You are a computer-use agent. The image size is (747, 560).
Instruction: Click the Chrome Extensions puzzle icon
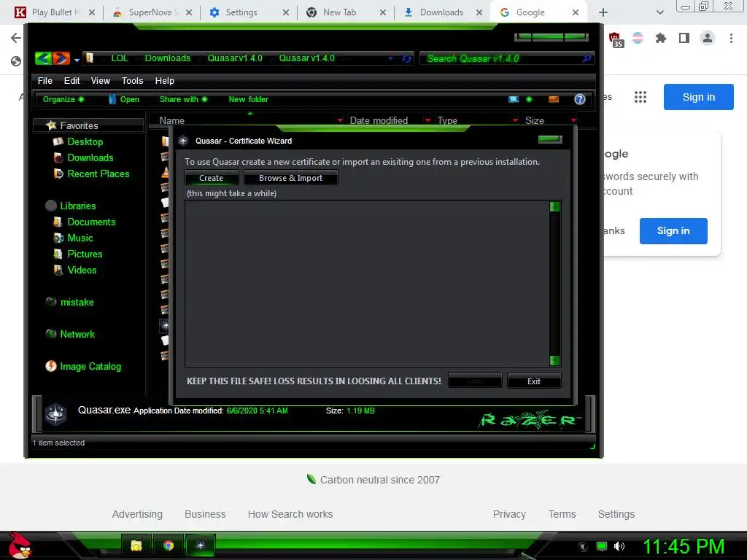pos(660,38)
